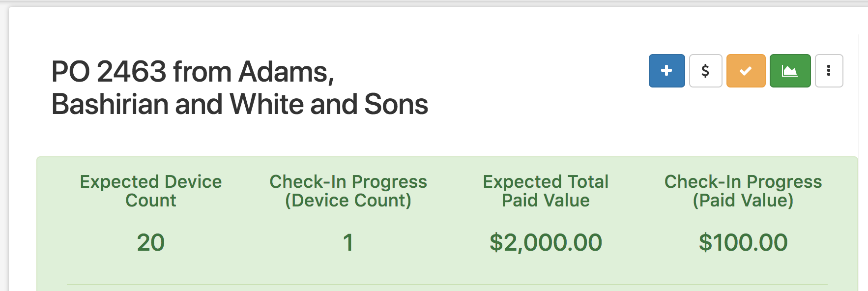
Task: Click the "Check-In Progress (Paid Value)" label
Action: pyautogui.click(x=743, y=191)
